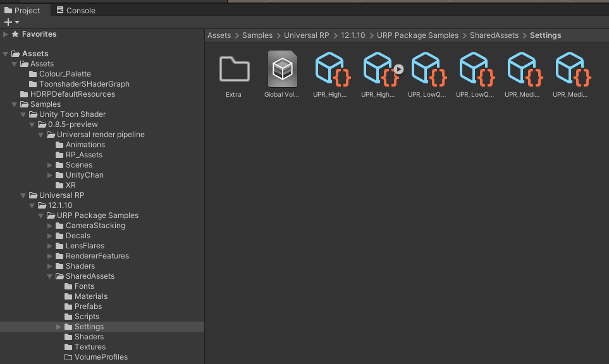Select the Textures folder
The width and height of the screenshot is (609, 364).
click(85, 347)
